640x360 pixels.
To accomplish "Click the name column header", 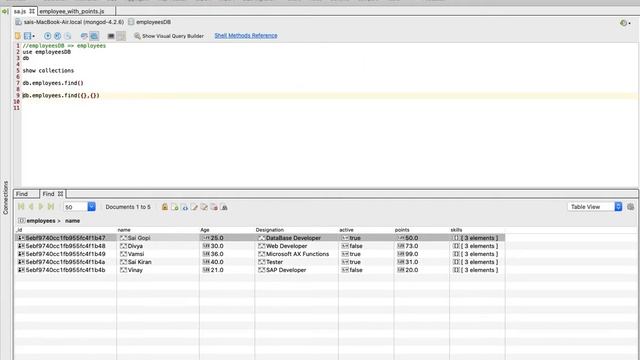I will pyautogui.click(x=158, y=230).
